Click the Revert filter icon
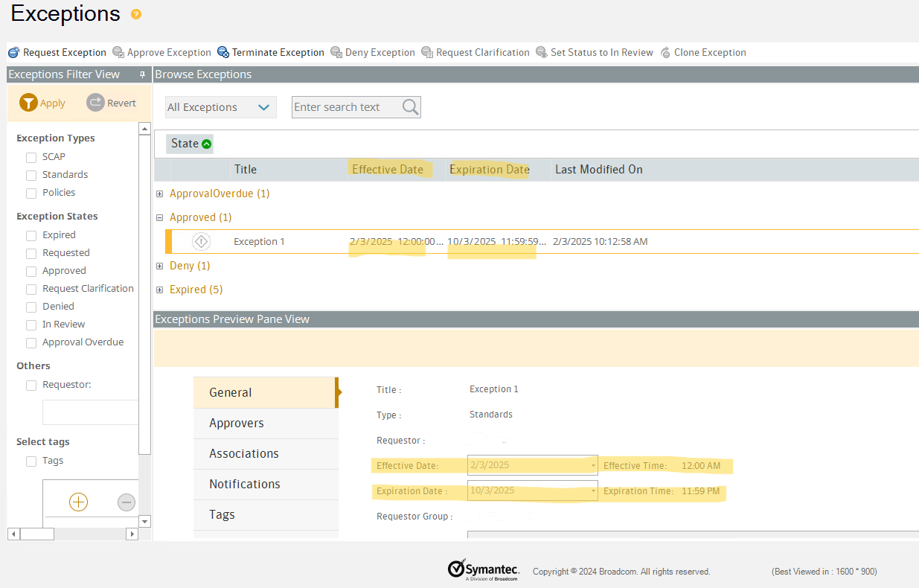The image size is (919, 588). 95,103
